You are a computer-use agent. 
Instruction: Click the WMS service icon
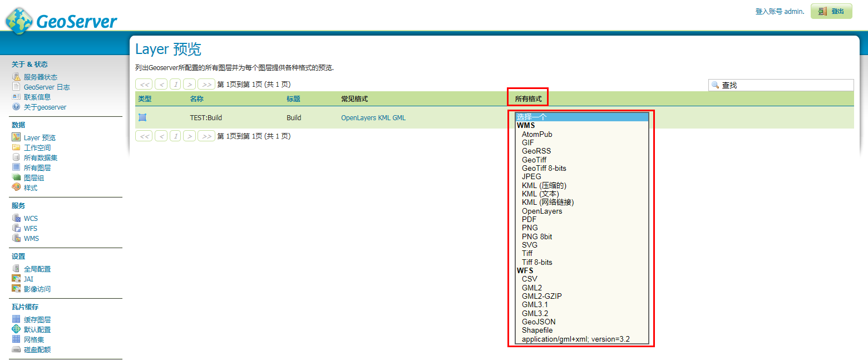point(16,238)
